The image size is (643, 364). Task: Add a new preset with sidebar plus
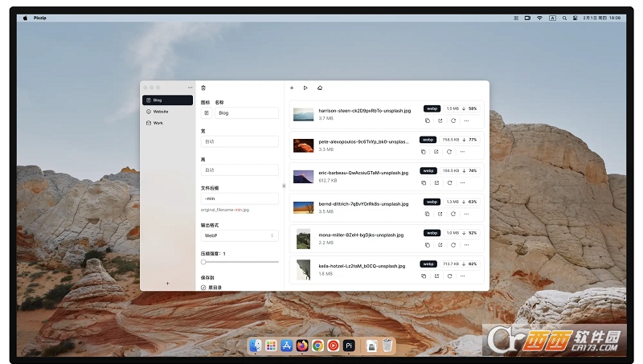click(167, 284)
